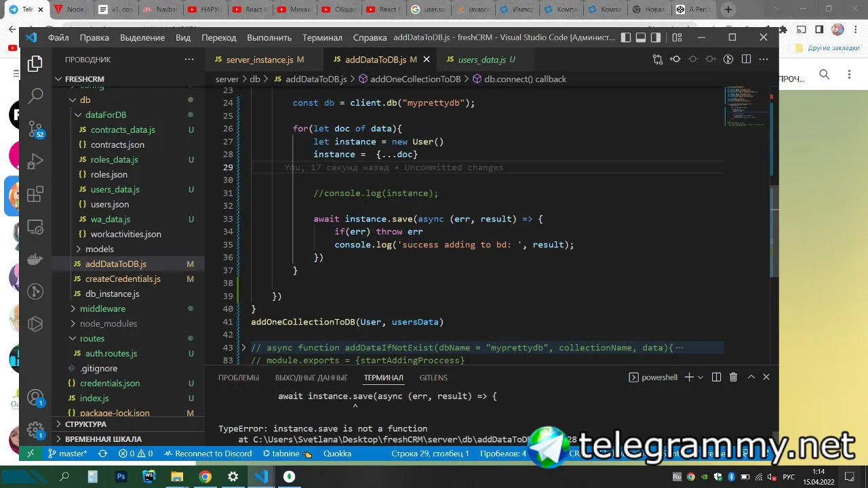The width and height of the screenshot is (868, 488).
Task: Open previous revision with the GitLens arrow icon
Action: [675, 60]
